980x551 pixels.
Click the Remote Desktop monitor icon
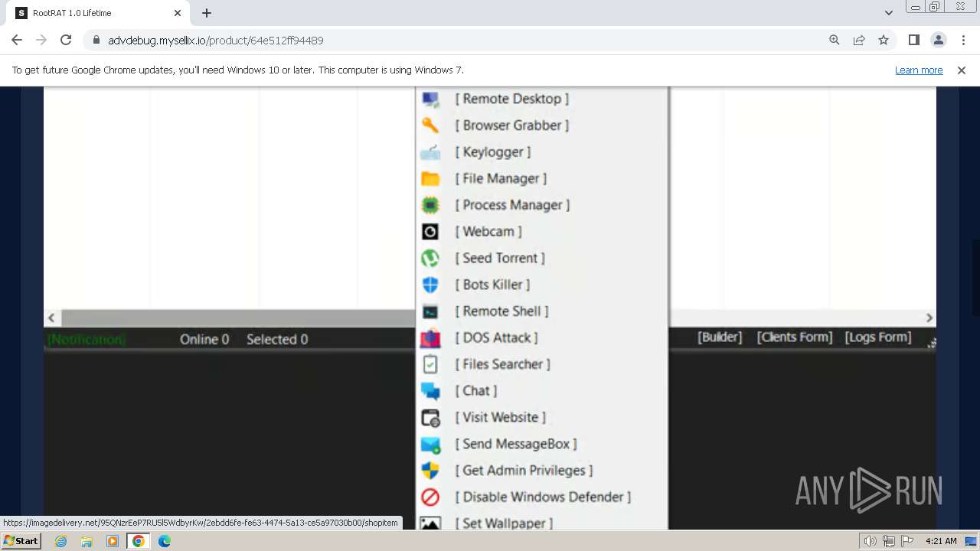click(x=430, y=99)
